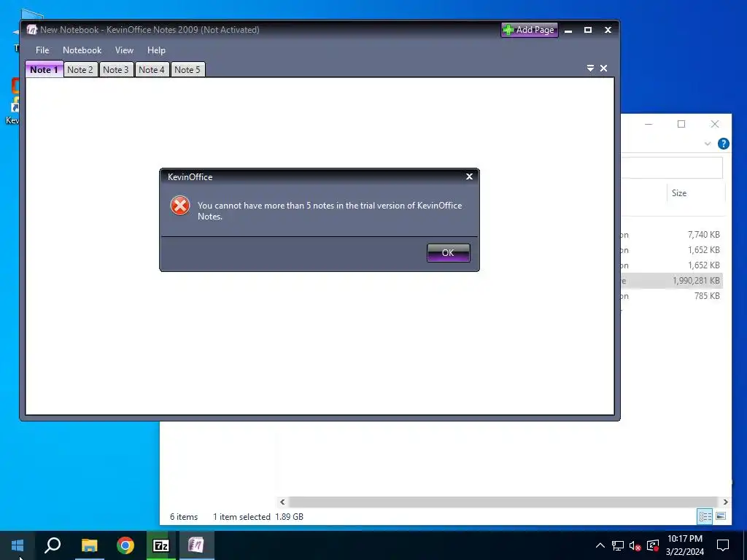The image size is (747, 560).
Task: Click the network tray icon
Action: 618,545
